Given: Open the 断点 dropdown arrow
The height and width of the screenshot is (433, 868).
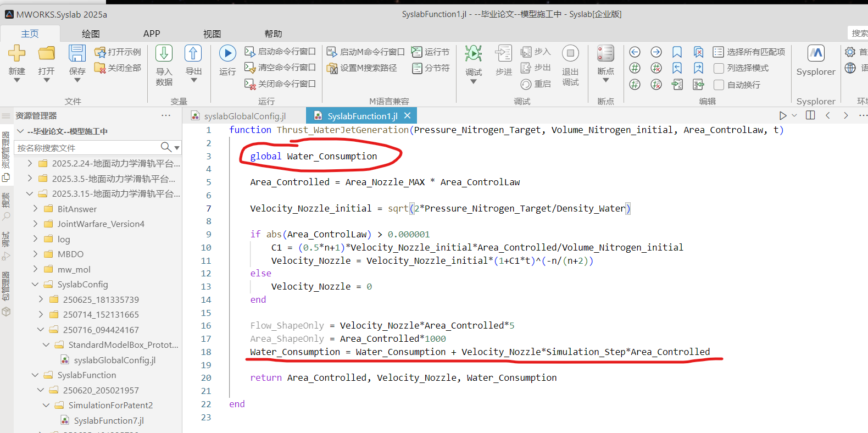Looking at the screenshot, I should click(x=605, y=81).
